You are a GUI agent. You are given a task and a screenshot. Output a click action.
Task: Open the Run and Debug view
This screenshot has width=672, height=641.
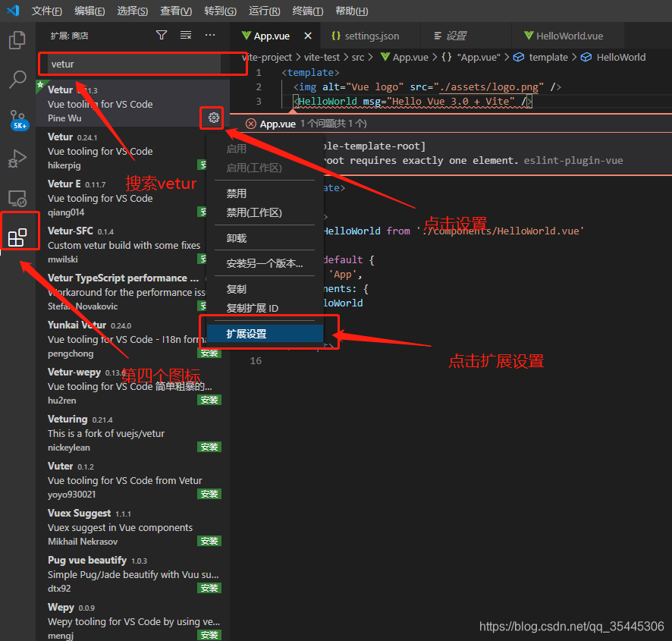pyautogui.click(x=17, y=159)
